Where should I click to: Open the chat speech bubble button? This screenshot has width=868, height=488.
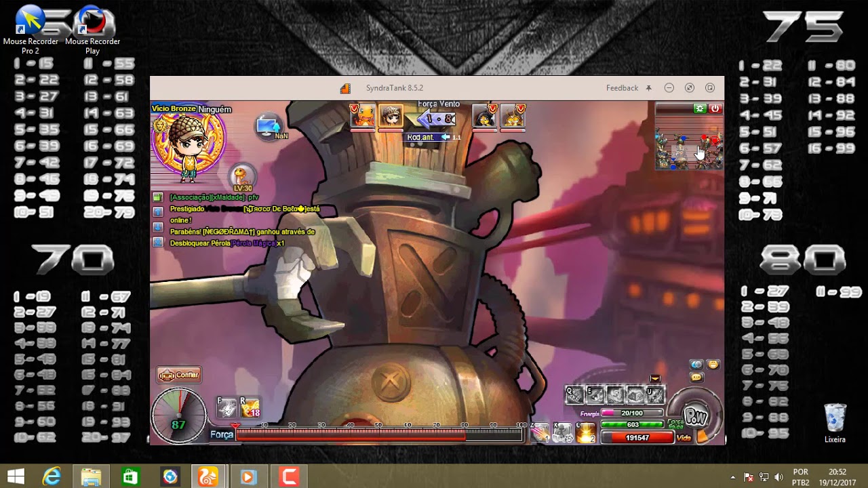(696, 377)
